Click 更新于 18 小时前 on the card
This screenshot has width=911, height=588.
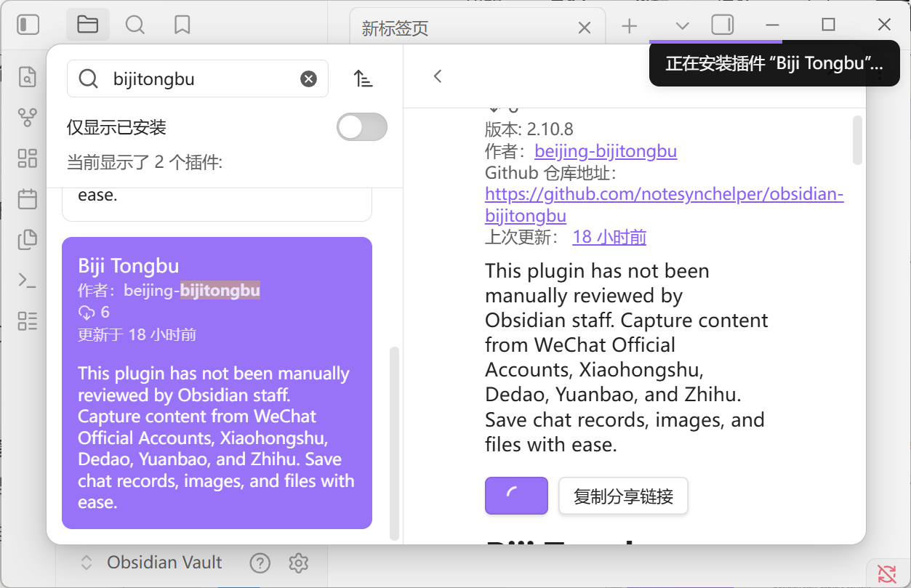(x=137, y=335)
